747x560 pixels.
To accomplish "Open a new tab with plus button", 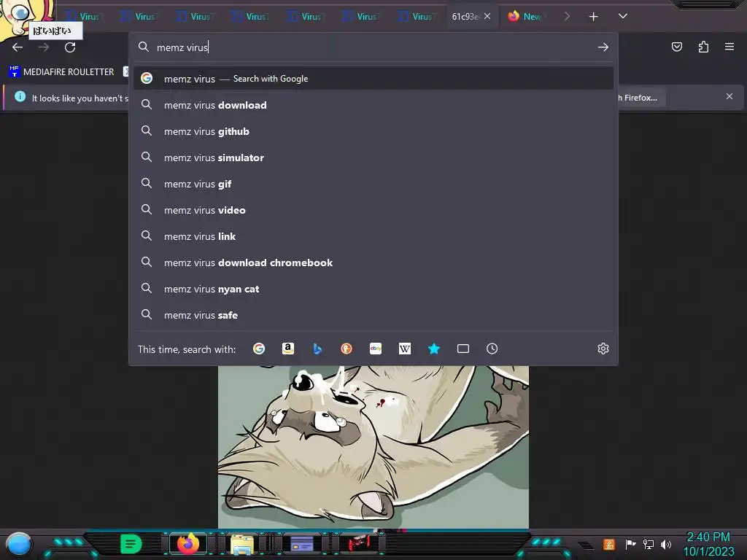I will click(594, 17).
